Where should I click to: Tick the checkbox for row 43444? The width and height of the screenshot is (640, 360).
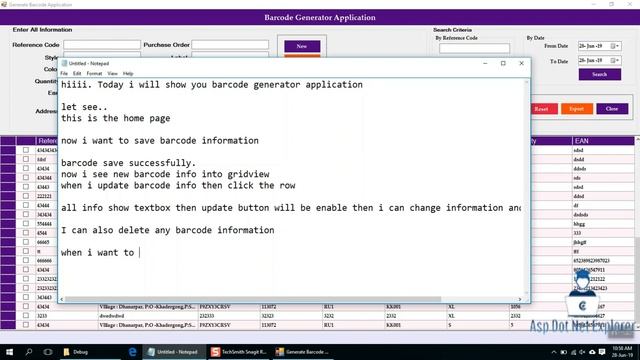26,205
